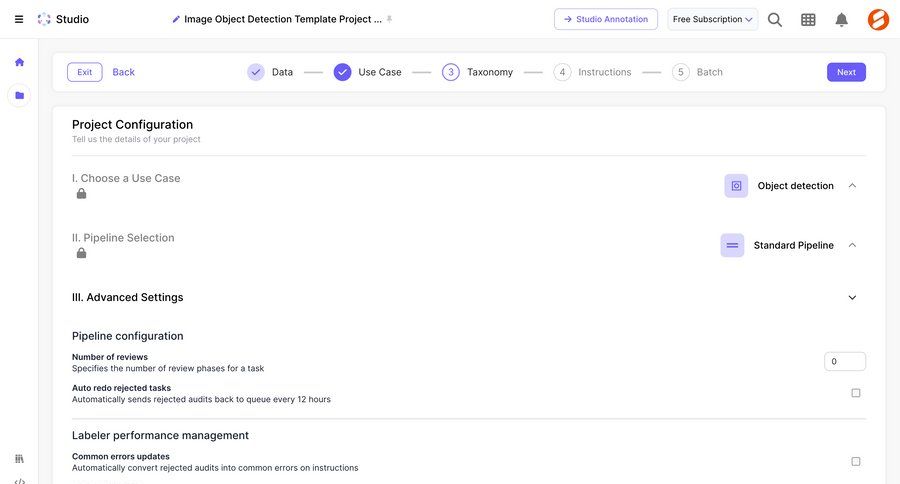Collapse the Standard Pipeline section chevron
The width and height of the screenshot is (900, 484).
pyautogui.click(x=852, y=245)
